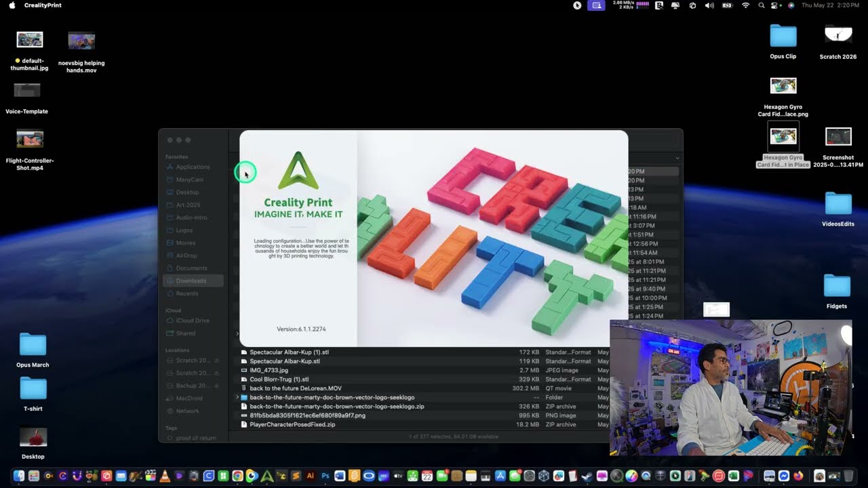Open Messenger from the Dock
Viewport: 868px width, 488px height.
783,476
